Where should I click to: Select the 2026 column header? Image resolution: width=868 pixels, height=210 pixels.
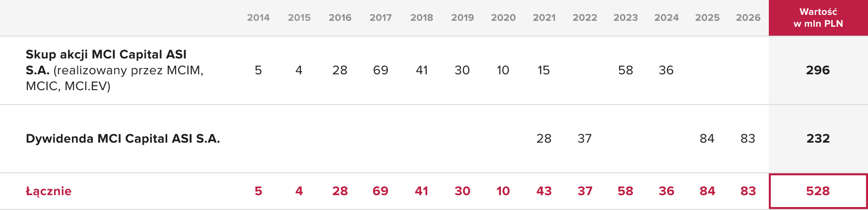pyautogui.click(x=748, y=18)
